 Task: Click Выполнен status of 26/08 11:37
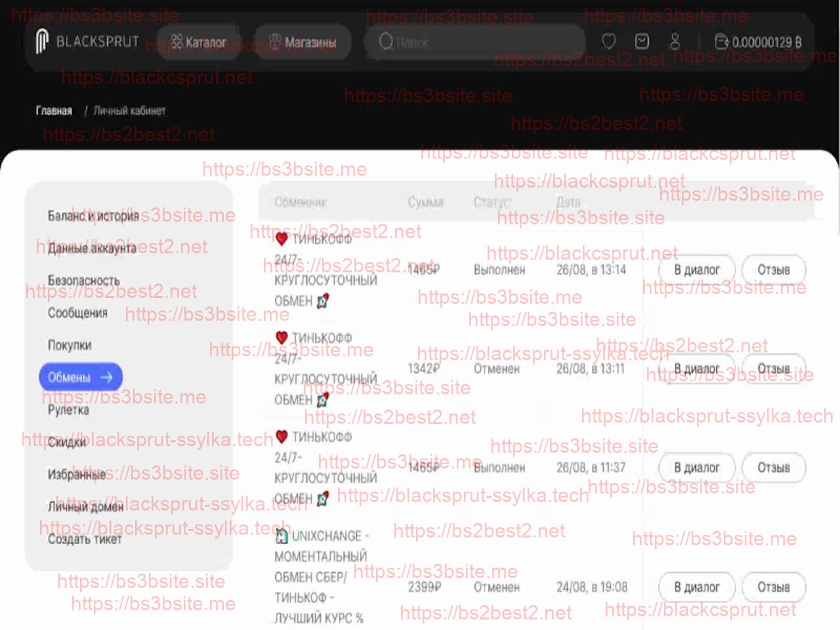[x=499, y=468]
